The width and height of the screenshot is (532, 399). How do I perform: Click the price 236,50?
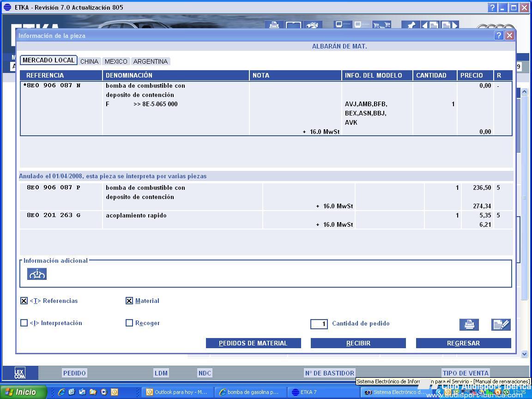click(482, 187)
